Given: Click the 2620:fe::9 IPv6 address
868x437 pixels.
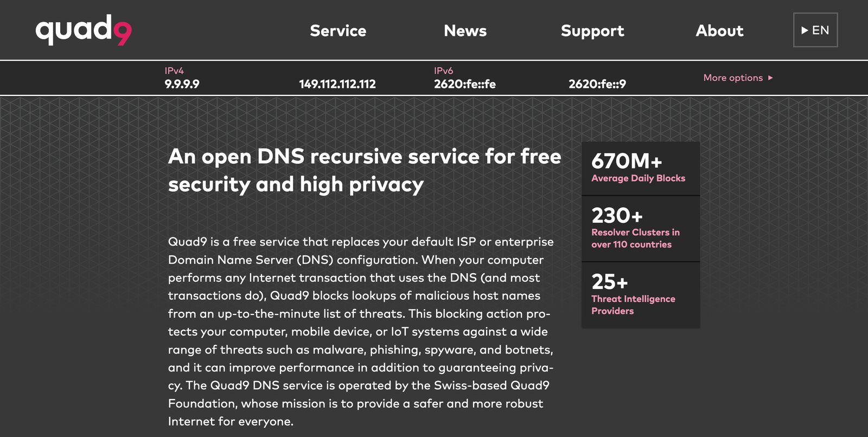Looking at the screenshot, I should pos(597,84).
